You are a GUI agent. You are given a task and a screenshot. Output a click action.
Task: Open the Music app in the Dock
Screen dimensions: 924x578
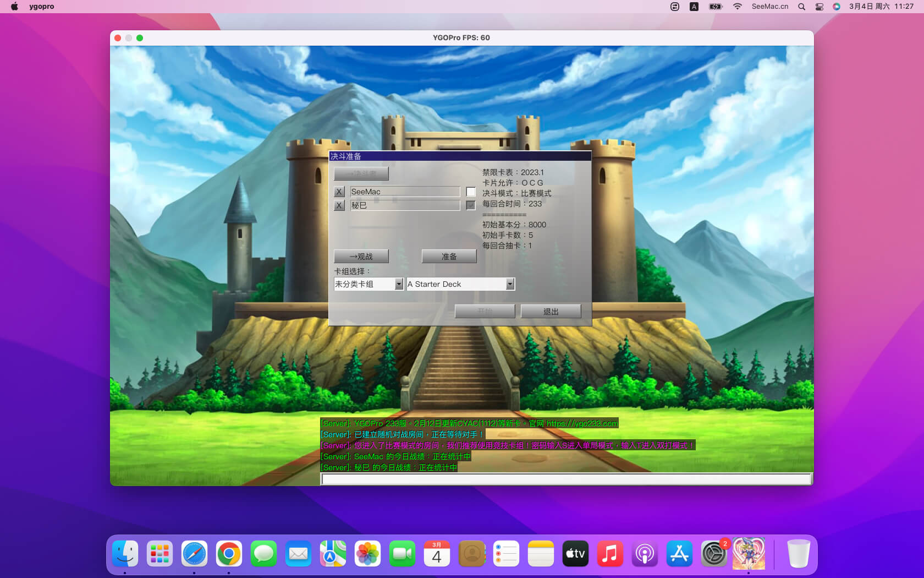tap(610, 554)
